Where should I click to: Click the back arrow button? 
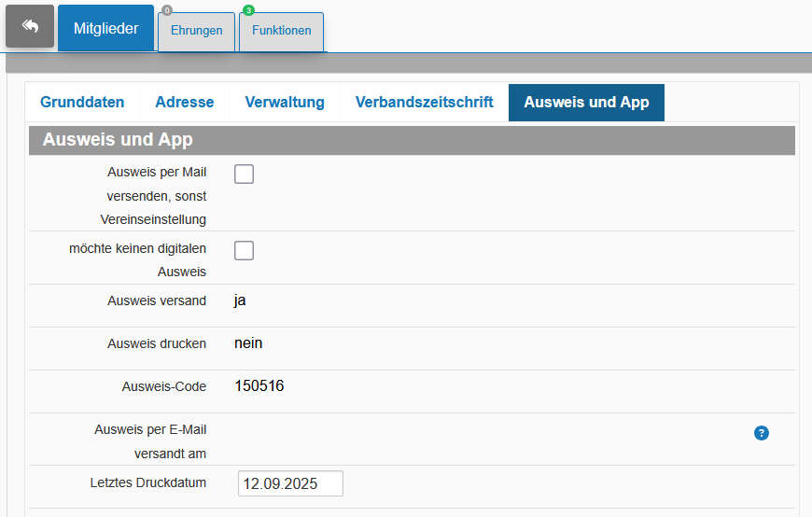30,26
